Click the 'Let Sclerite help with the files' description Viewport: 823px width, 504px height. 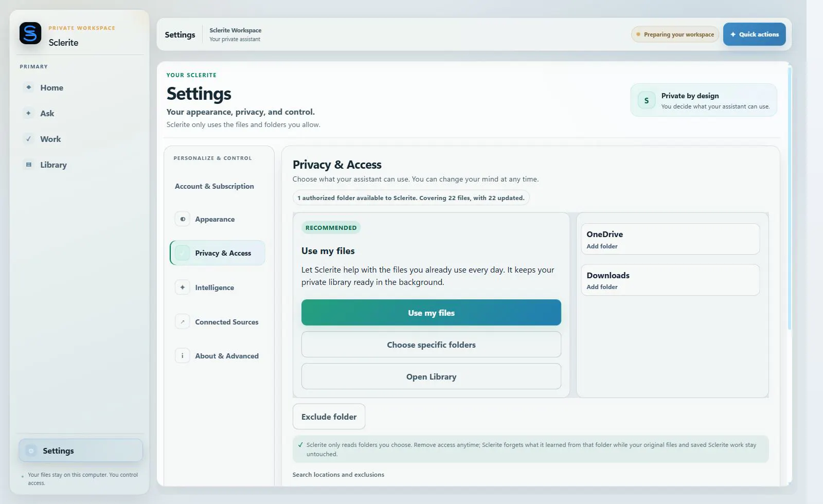pyautogui.click(x=428, y=276)
